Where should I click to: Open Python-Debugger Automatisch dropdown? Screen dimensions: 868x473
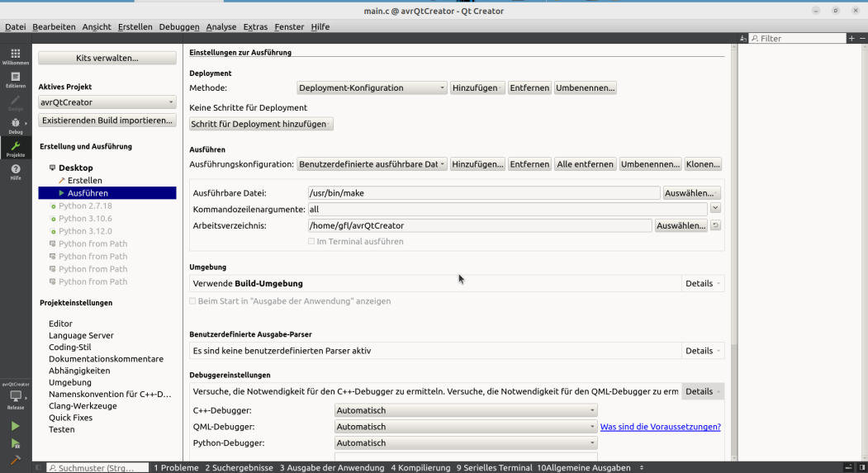[466, 443]
